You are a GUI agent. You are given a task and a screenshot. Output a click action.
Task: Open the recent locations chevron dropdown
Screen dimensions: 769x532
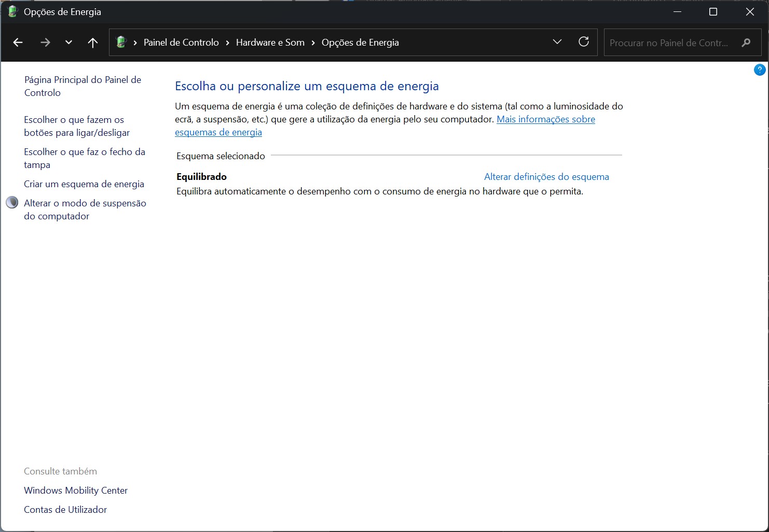68,43
